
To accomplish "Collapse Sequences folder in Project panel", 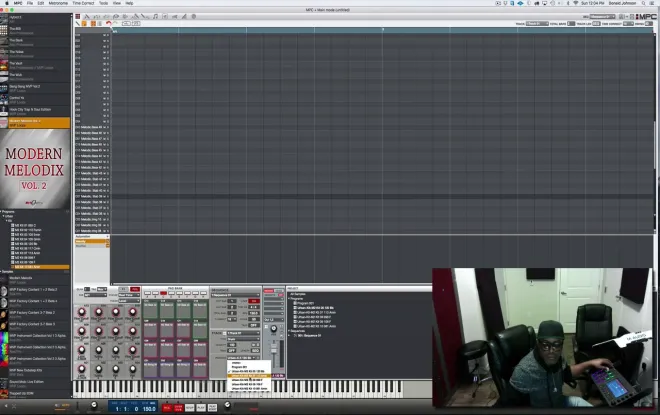I will tap(289, 331).
